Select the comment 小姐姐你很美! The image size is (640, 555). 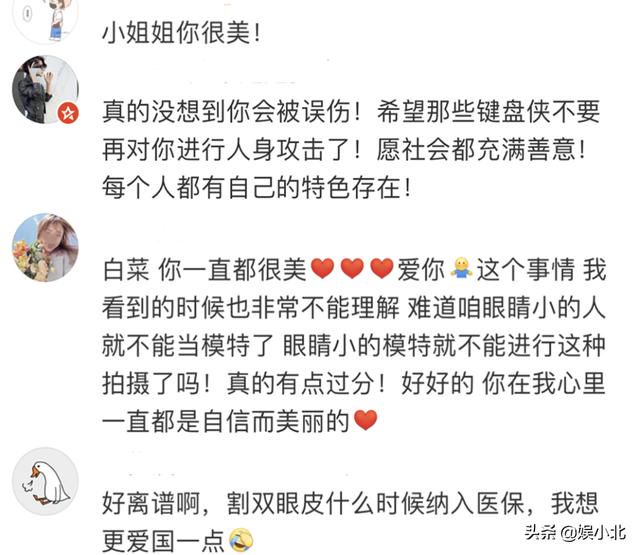(182, 32)
